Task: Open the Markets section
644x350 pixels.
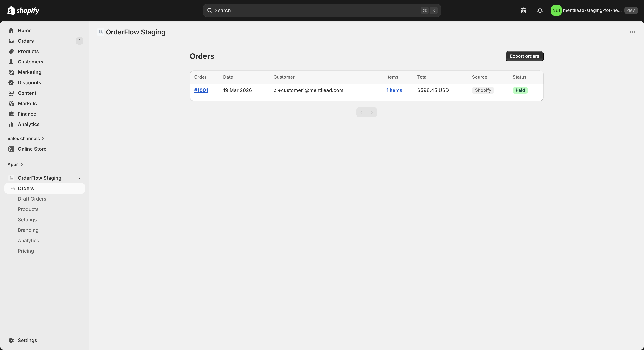Action: pos(27,104)
